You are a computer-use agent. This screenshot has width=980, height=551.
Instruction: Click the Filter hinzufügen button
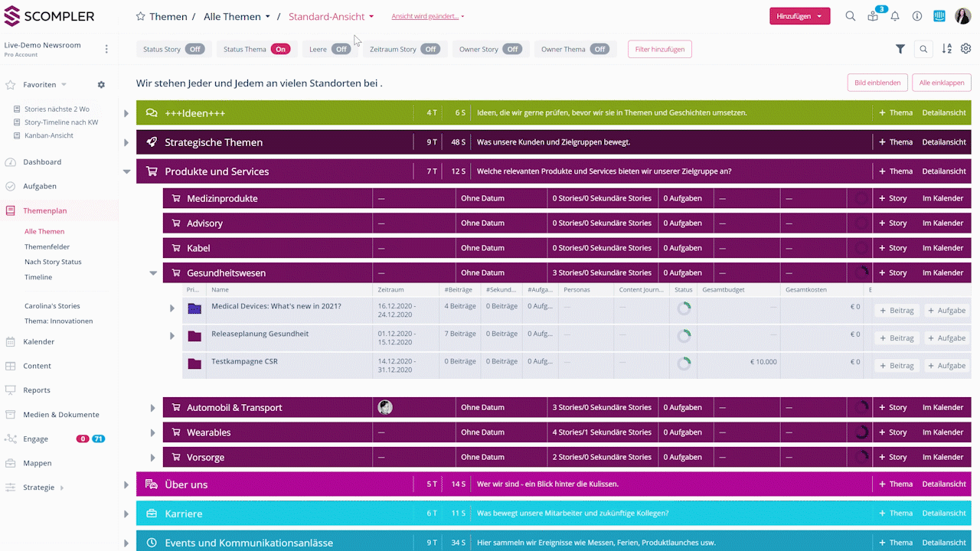pos(659,49)
